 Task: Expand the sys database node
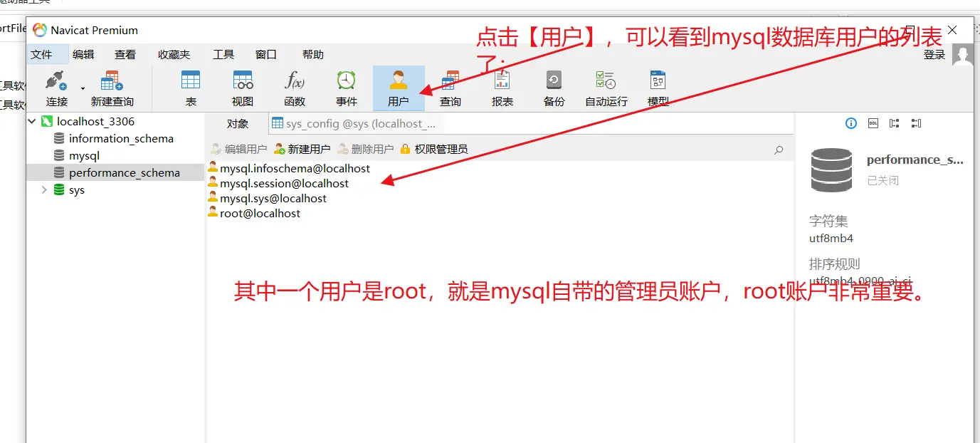point(44,190)
